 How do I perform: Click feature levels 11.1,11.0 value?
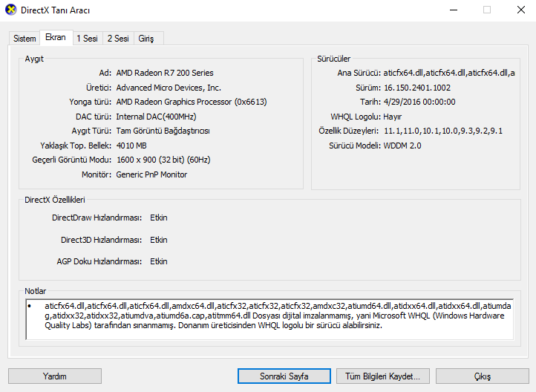pos(443,131)
